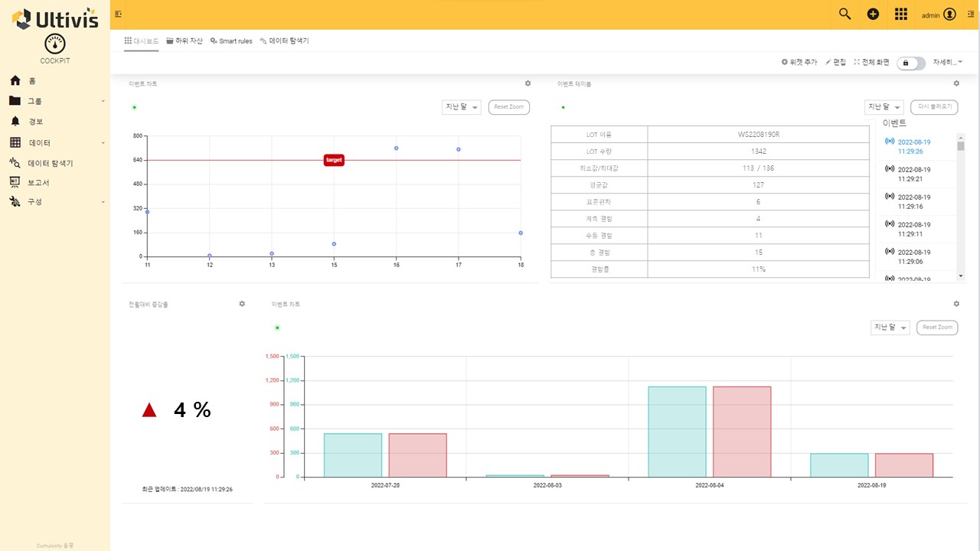Viewport: 980px width, 551px height.
Task: Click the teal bar for 2022-07-28
Action: click(352, 455)
